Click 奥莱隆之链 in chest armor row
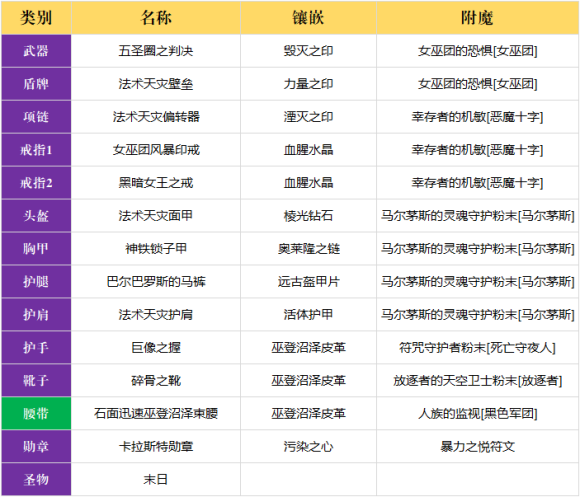Viewport: 580px width, 497px height. (308, 248)
